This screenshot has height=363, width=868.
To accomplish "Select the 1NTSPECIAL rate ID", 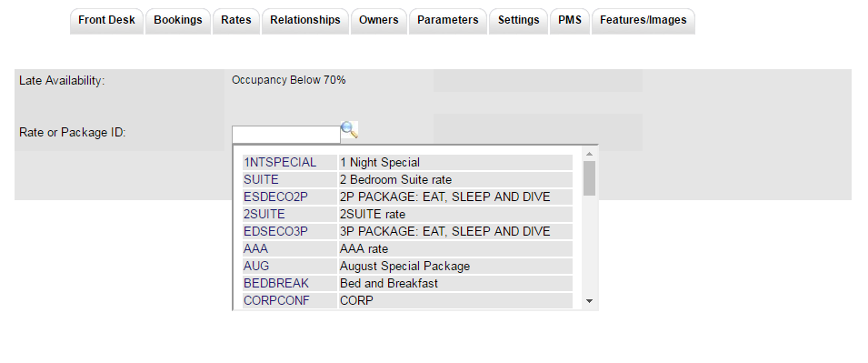I will [x=280, y=162].
